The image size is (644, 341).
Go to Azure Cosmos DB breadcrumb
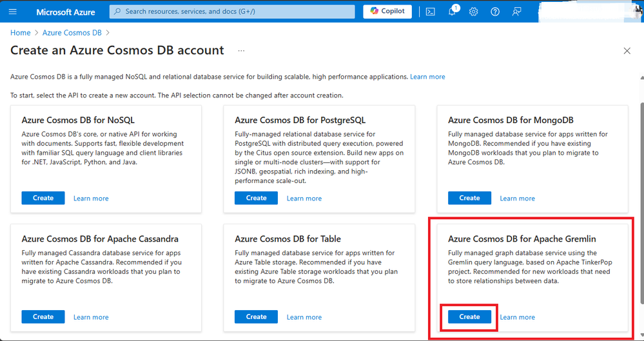[72, 33]
